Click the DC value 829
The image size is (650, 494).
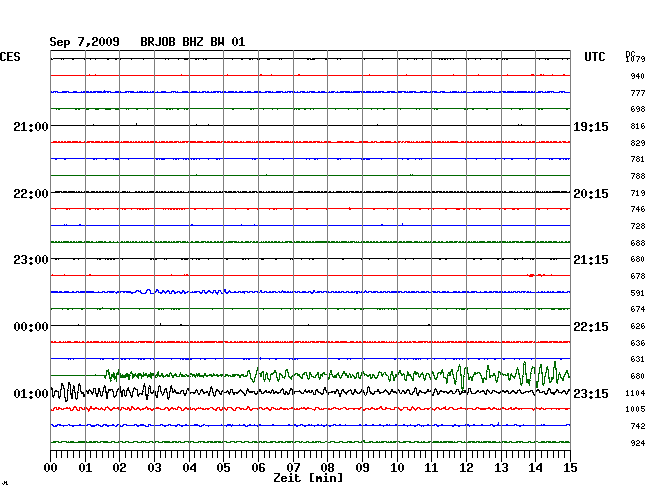point(638,143)
